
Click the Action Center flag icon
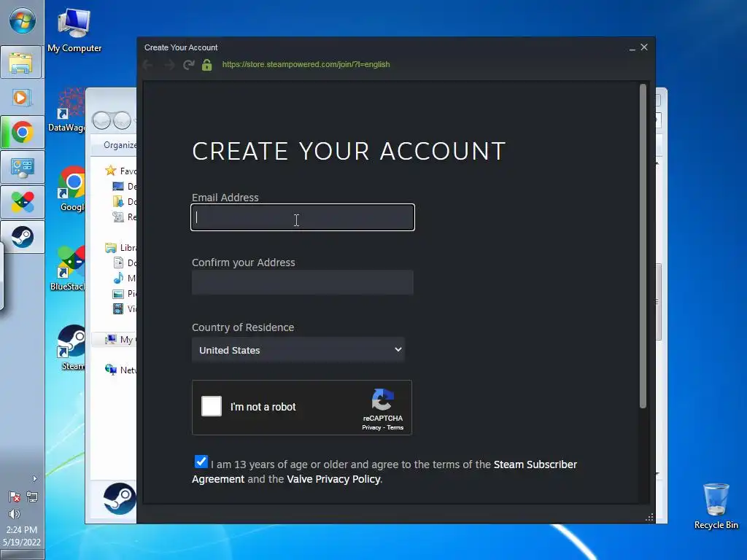[15, 497]
